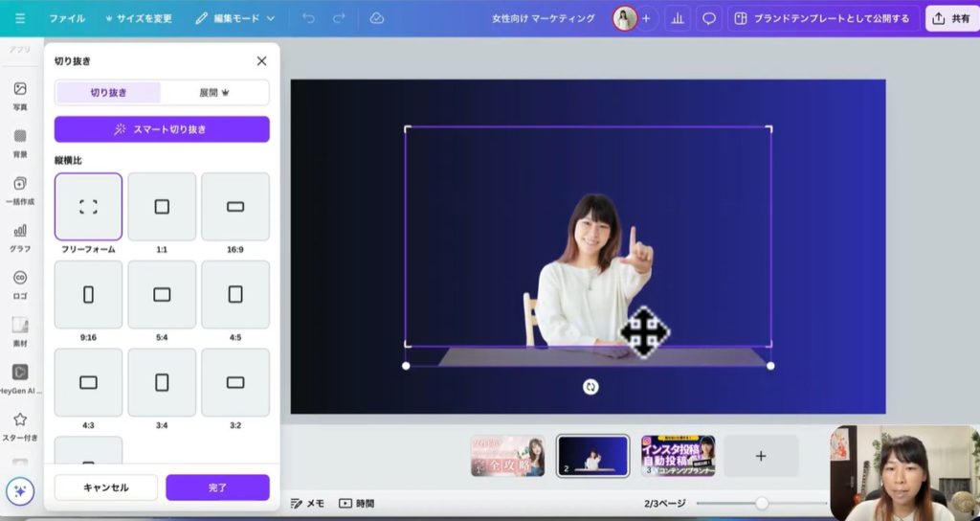Open the comments speech bubble icon
Screen dimensions: 980x521
pos(709,18)
